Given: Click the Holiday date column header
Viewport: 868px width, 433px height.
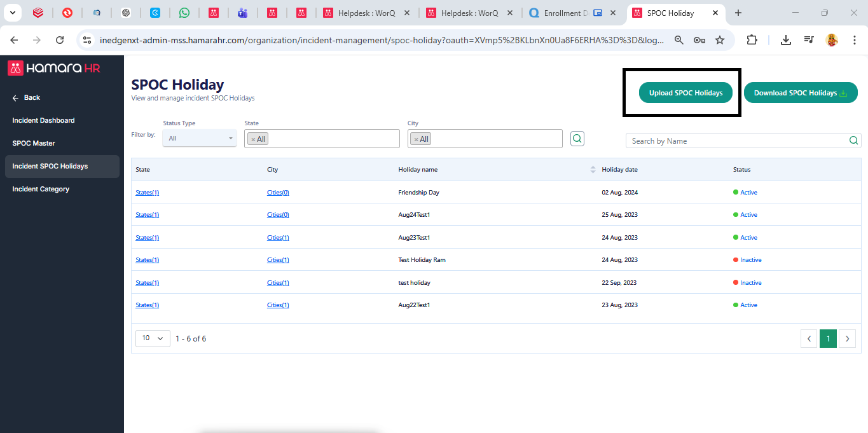Looking at the screenshot, I should (x=619, y=170).
